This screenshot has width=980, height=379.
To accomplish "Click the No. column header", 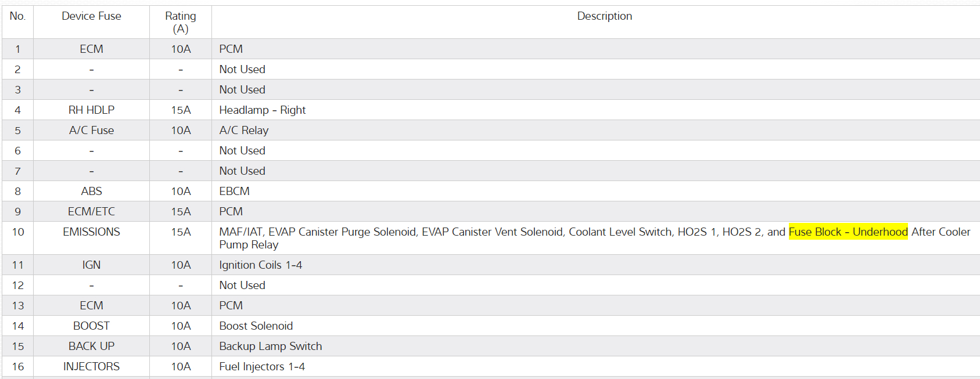I will (17, 16).
